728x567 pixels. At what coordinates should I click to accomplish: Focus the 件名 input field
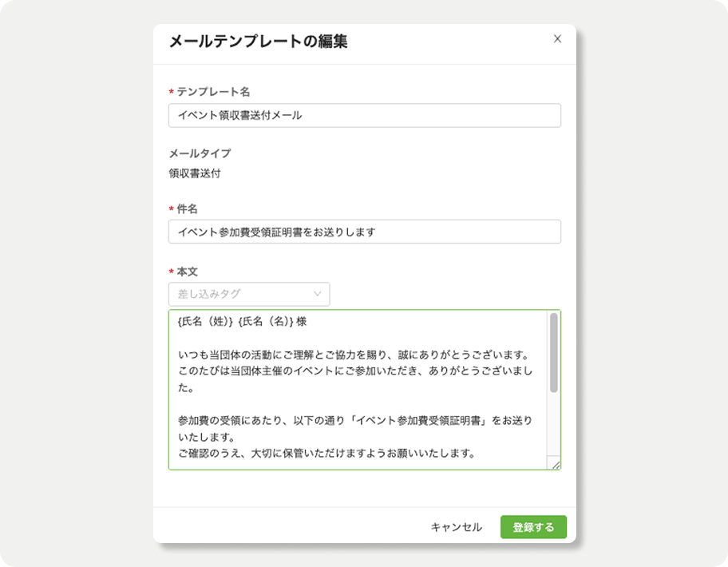click(x=365, y=232)
